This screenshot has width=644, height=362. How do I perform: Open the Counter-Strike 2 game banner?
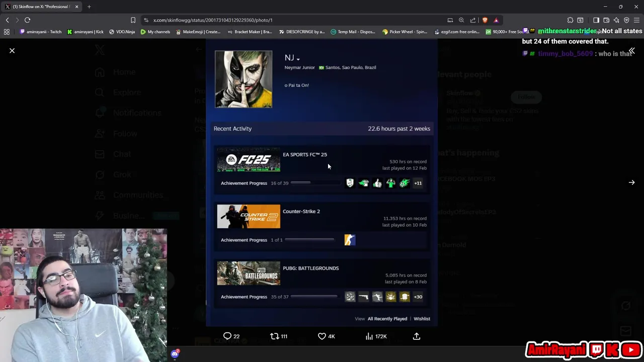click(249, 217)
